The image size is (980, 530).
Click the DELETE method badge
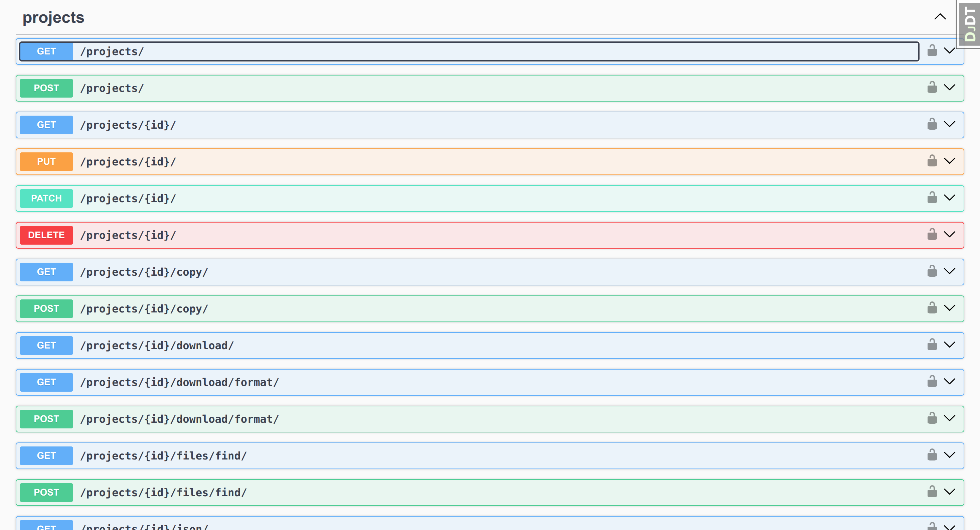(46, 235)
